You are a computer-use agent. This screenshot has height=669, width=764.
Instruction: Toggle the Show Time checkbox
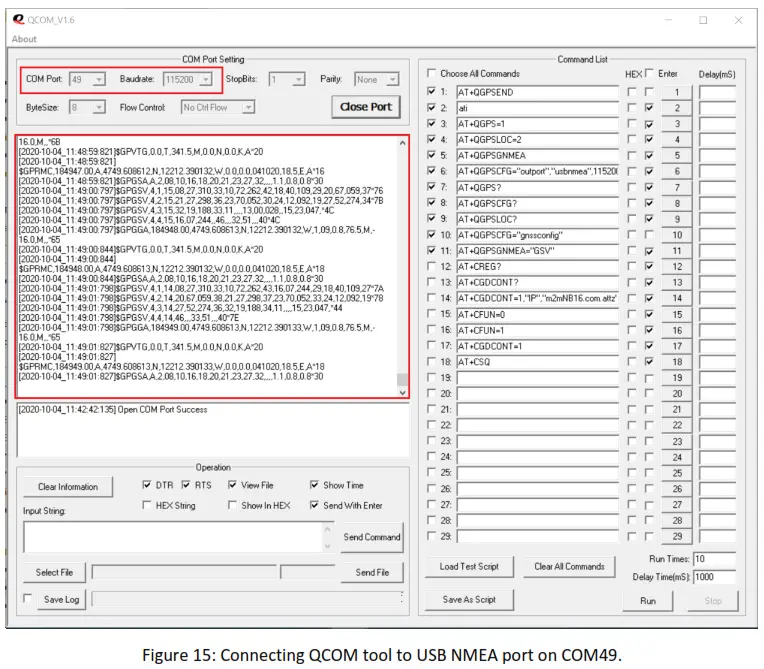click(x=314, y=485)
